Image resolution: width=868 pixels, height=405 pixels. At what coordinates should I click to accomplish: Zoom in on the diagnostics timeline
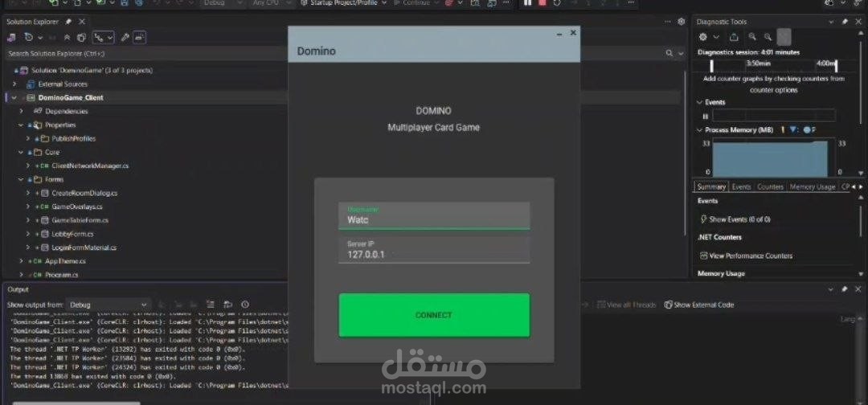[752, 37]
